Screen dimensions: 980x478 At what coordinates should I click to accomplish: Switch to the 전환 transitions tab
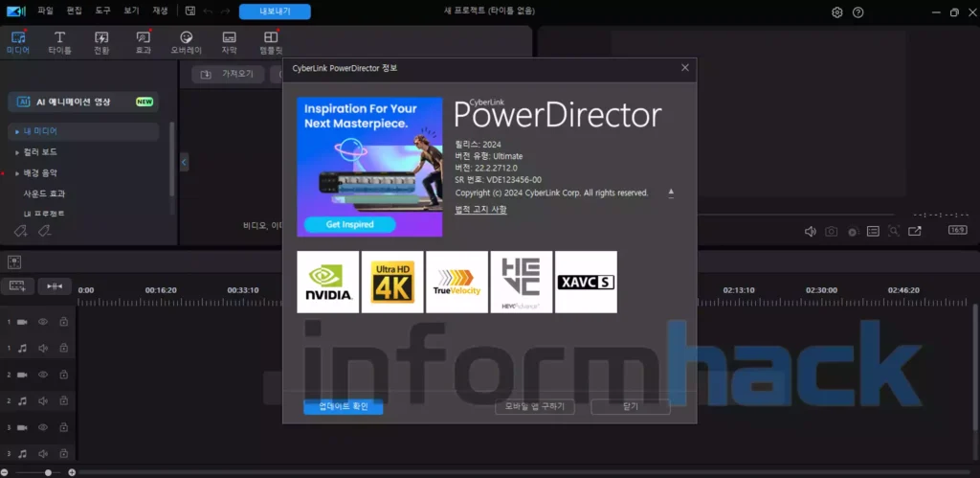(x=101, y=42)
